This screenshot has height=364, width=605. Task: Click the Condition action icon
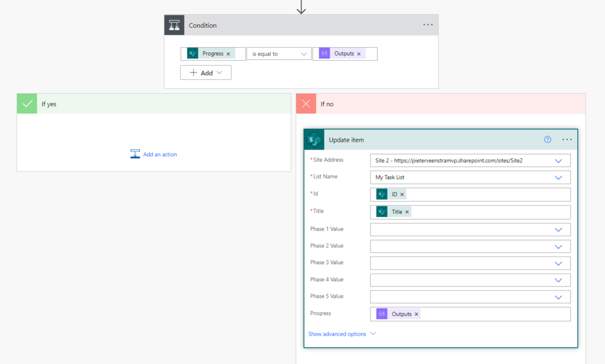pyautogui.click(x=174, y=25)
